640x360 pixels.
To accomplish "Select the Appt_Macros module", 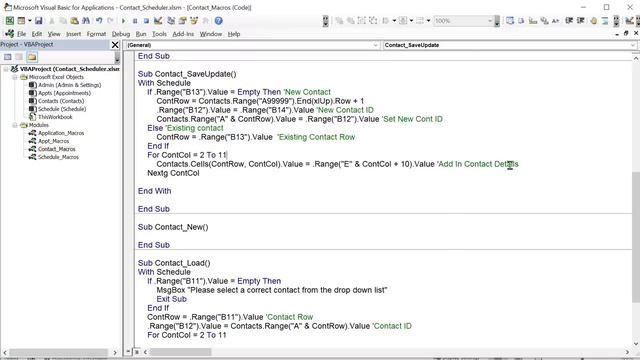I will [x=53, y=141].
